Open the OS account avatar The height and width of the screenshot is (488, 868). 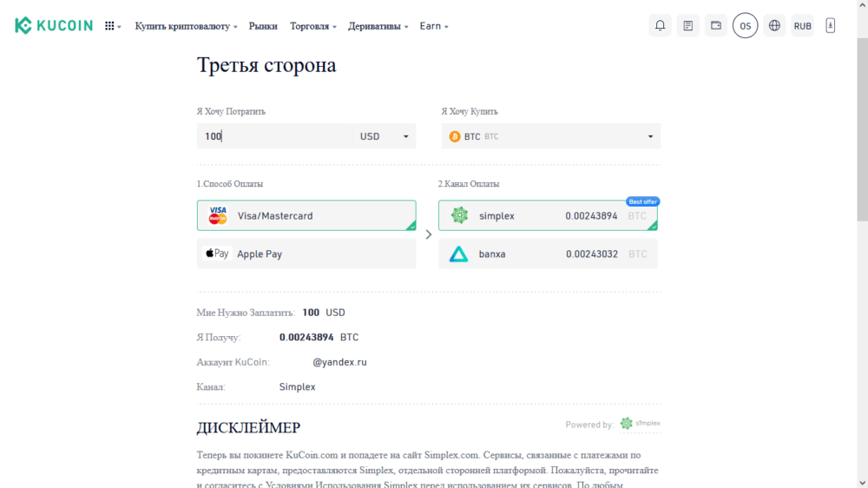point(745,26)
